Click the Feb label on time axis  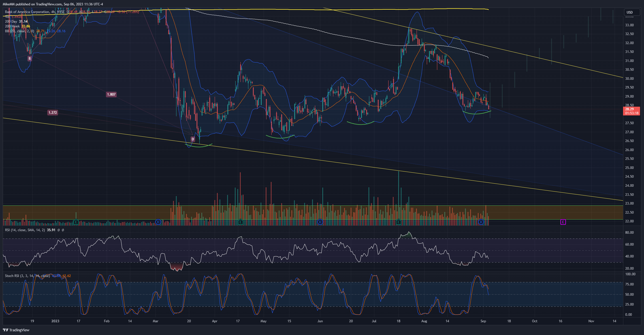[x=106, y=321]
